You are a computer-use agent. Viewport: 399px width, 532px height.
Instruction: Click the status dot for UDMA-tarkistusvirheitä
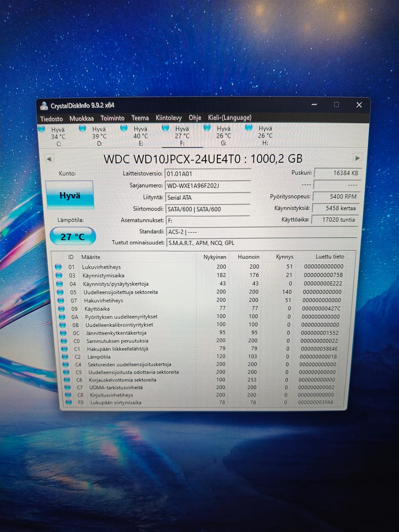67,387
